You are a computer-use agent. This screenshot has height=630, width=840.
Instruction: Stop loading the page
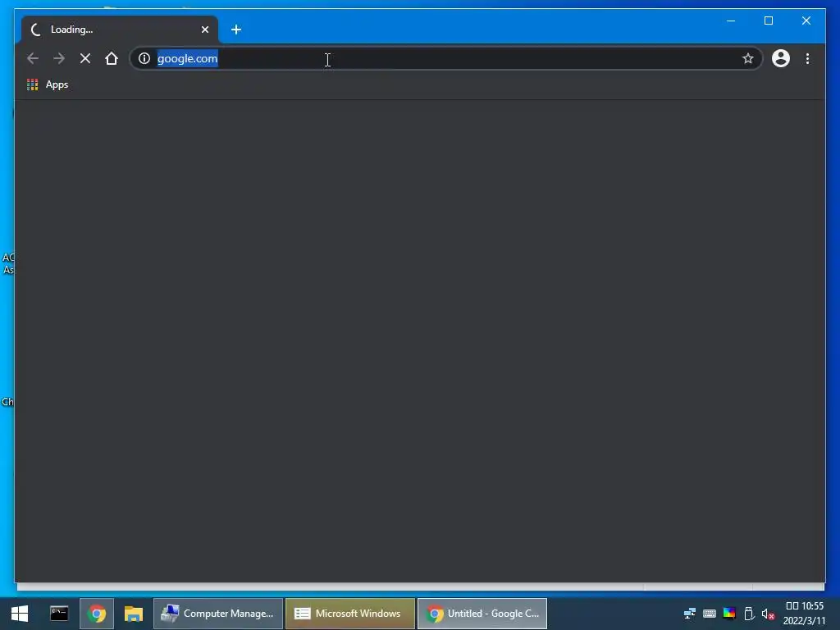point(85,58)
